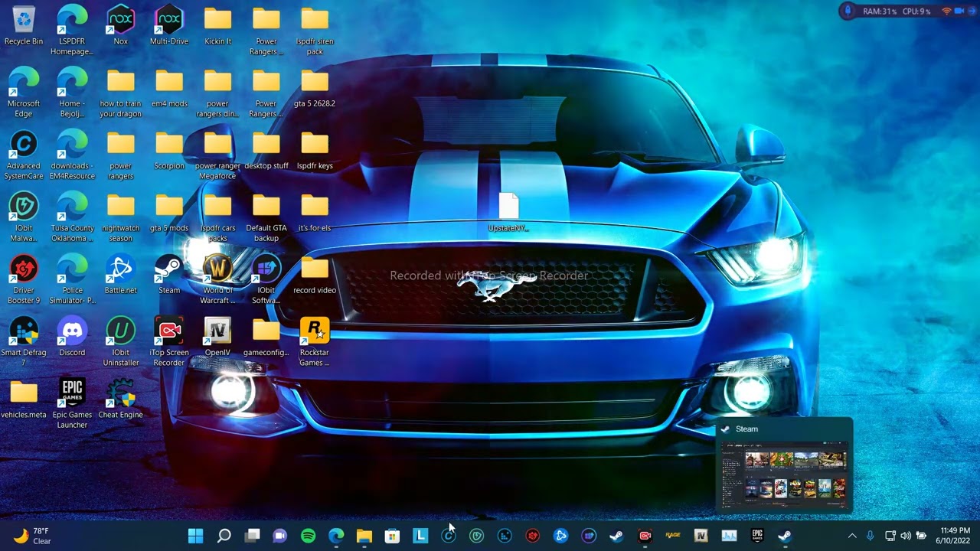Open the Windows Start menu
This screenshot has width=980, height=551.
[196, 536]
